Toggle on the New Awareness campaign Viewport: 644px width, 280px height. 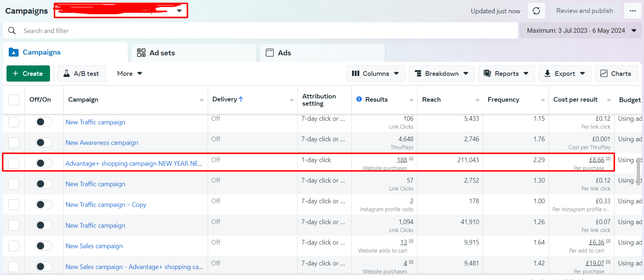pyautogui.click(x=44, y=143)
